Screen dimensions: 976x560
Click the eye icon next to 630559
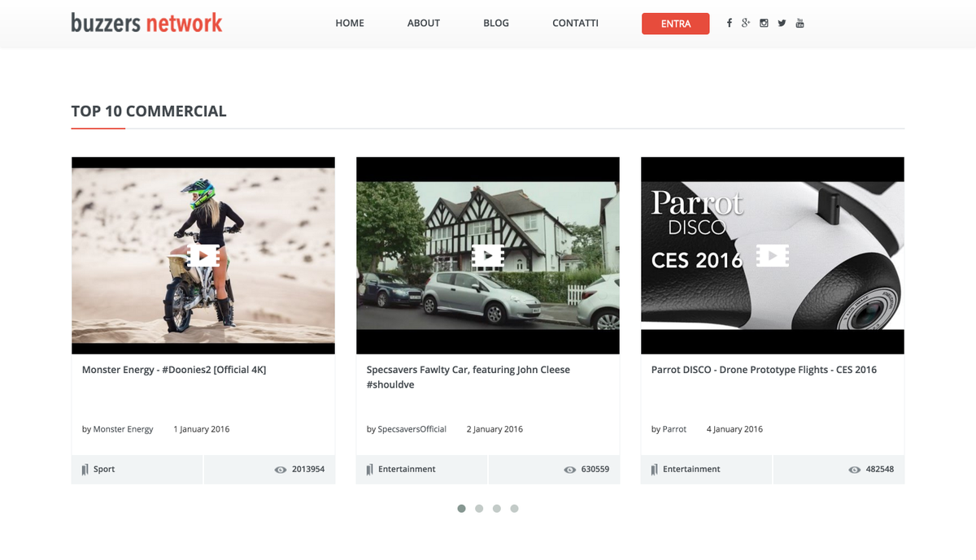[x=569, y=470]
